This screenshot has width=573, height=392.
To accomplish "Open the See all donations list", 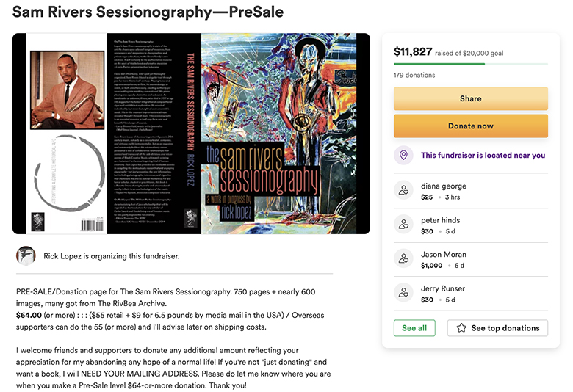I will [x=414, y=328].
